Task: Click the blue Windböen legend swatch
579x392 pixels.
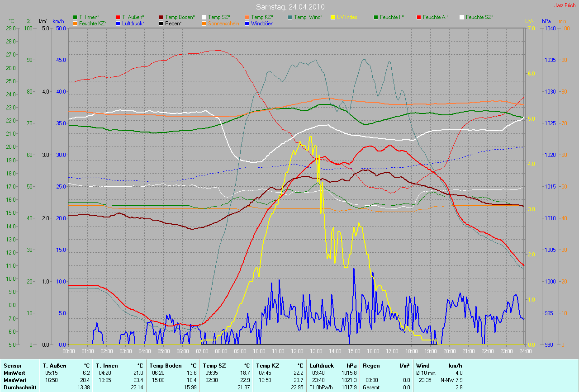Action: tap(247, 23)
